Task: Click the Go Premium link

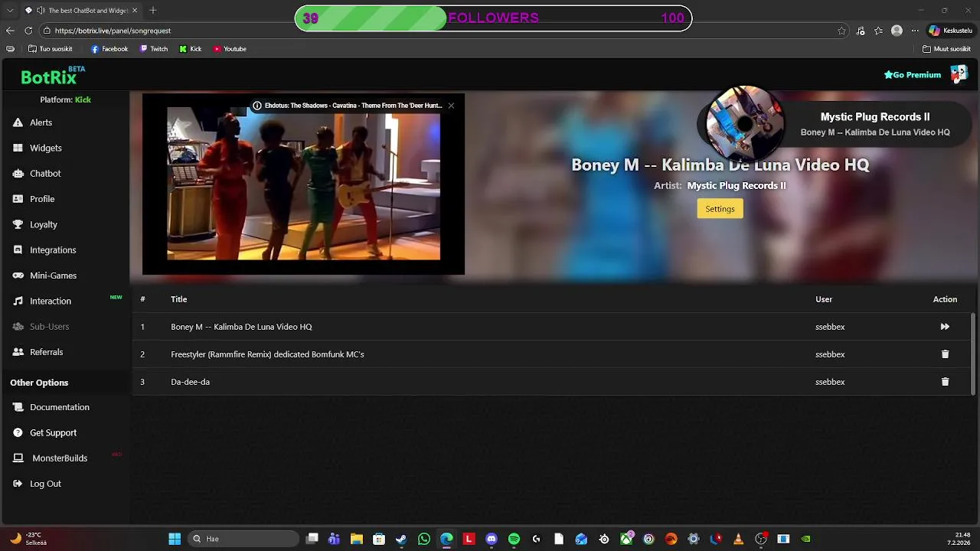Action: point(913,75)
